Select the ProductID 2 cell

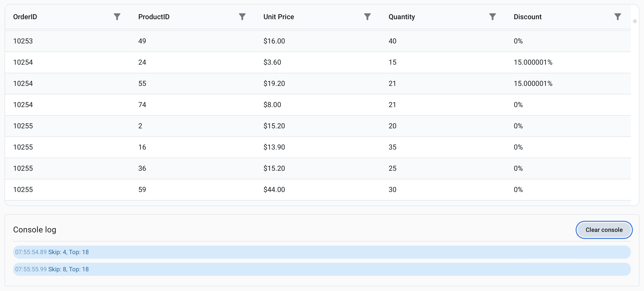(193, 126)
